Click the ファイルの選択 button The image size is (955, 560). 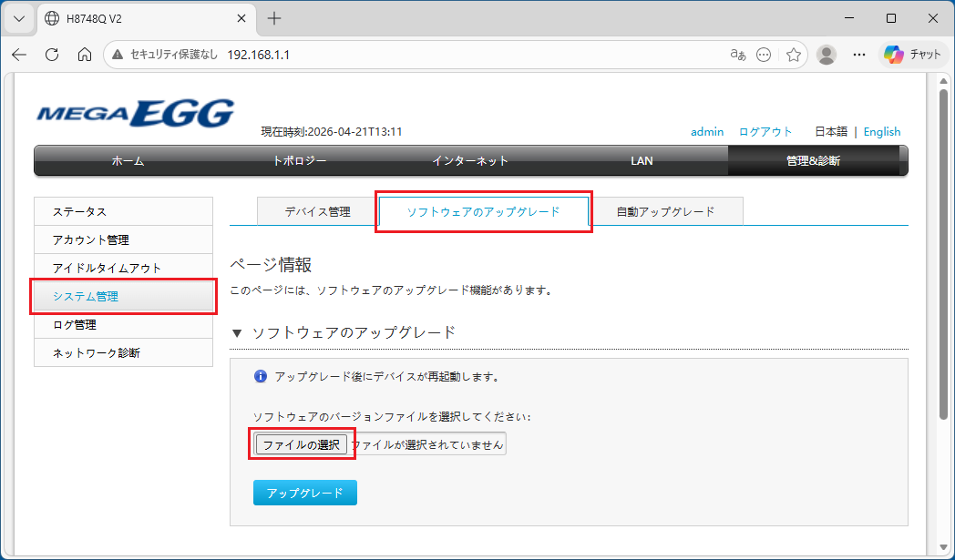click(302, 444)
